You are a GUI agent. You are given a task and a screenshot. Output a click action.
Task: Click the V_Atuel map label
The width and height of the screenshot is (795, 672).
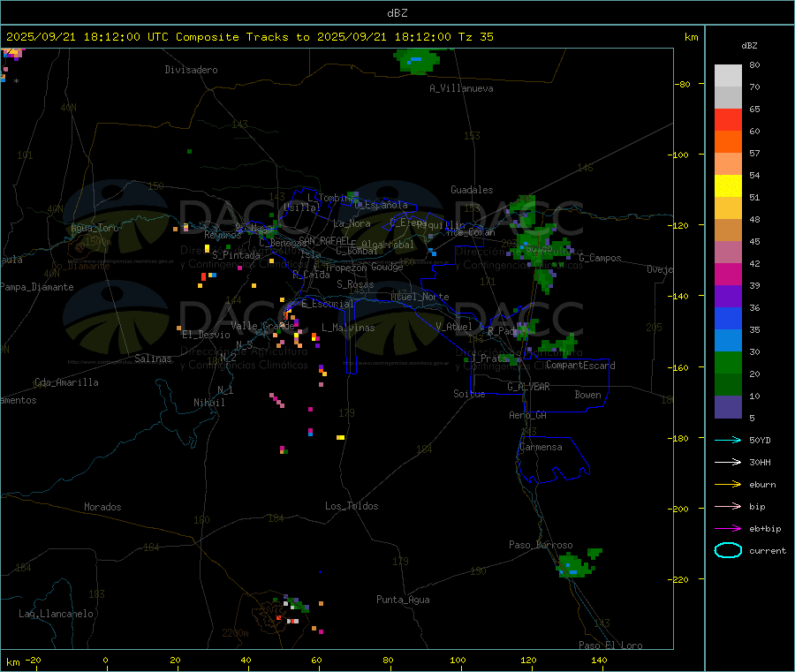[454, 327]
